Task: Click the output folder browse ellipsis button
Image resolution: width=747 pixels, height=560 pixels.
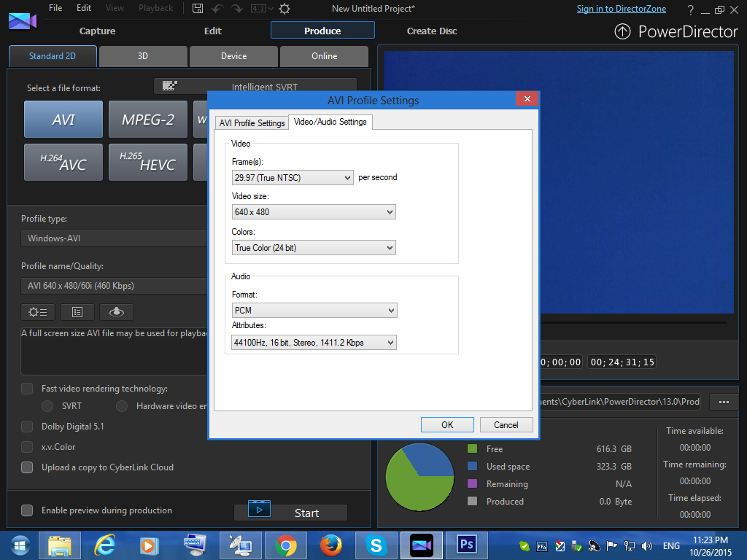Action: [x=724, y=402]
